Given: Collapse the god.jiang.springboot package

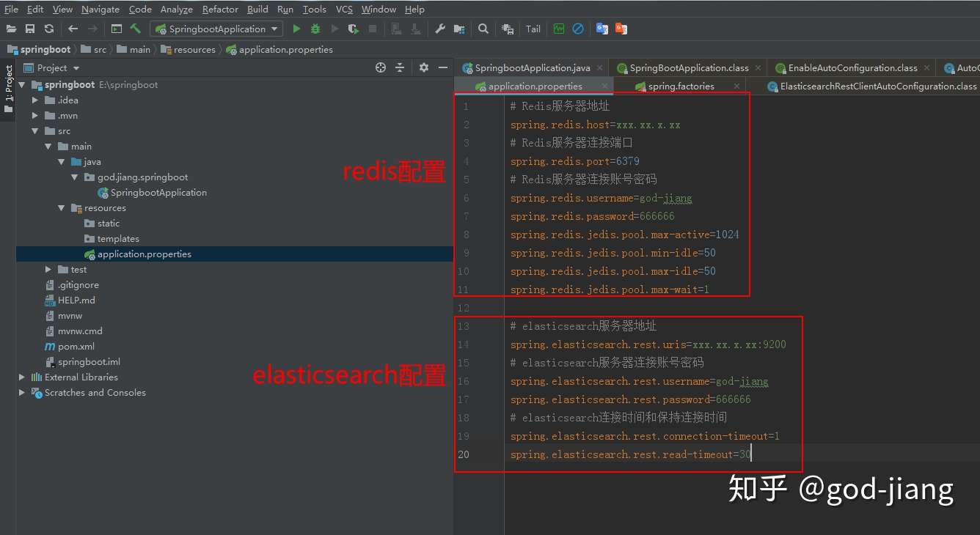Looking at the screenshot, I should [75, 177].
